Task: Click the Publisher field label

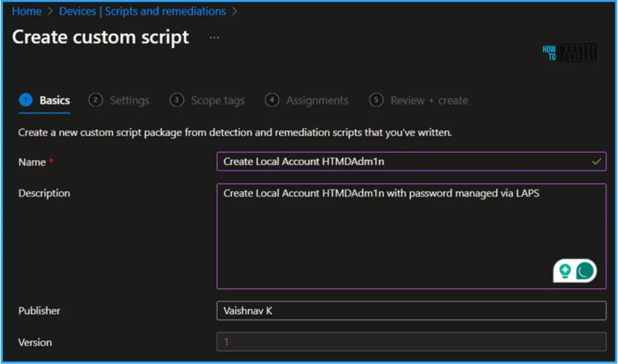Action: point(39,311)
